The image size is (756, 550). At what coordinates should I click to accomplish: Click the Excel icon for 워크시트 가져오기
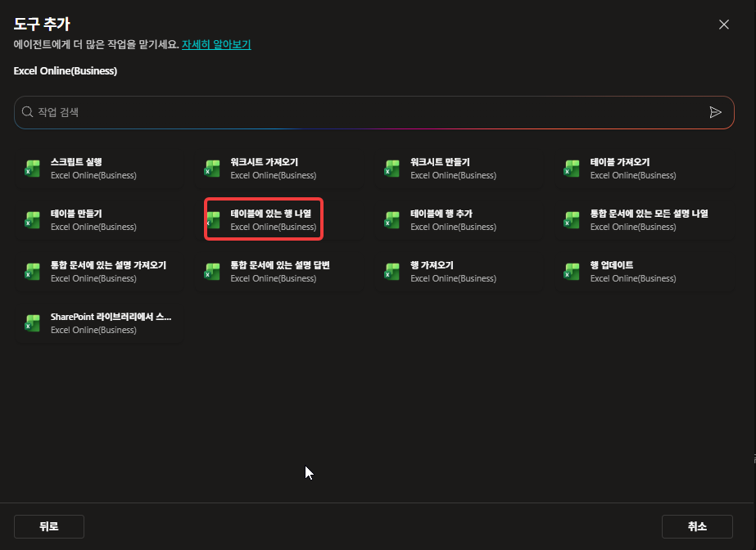coord(212,169)
